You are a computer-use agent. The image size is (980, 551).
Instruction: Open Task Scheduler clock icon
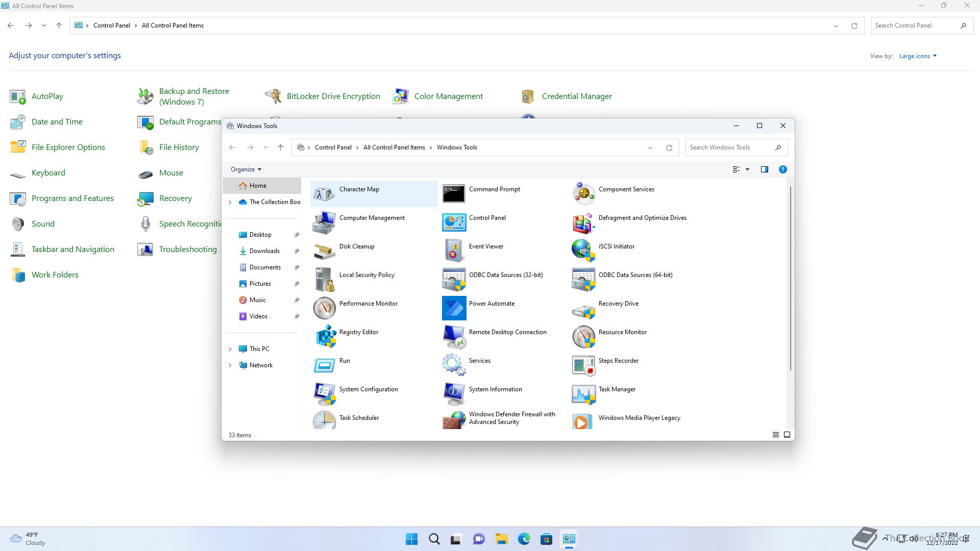324,420
